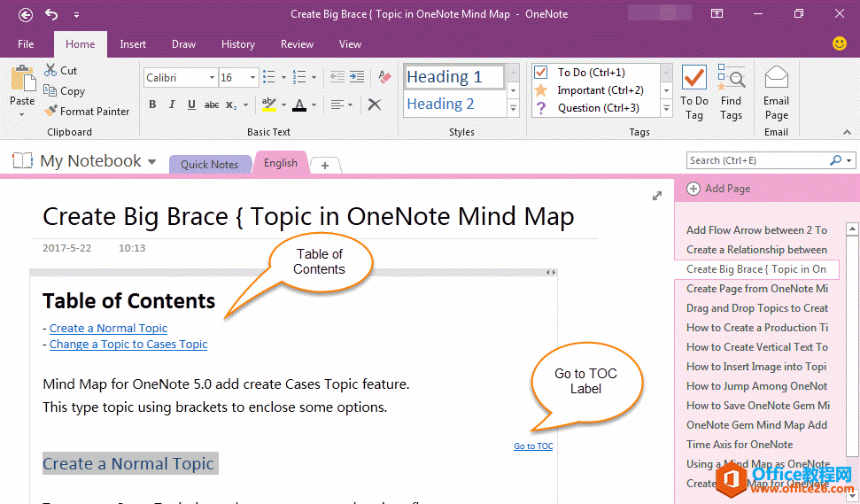This screenshot has width=860, height=504.
Task: Toggle italic text formatting
Action: 172,105
